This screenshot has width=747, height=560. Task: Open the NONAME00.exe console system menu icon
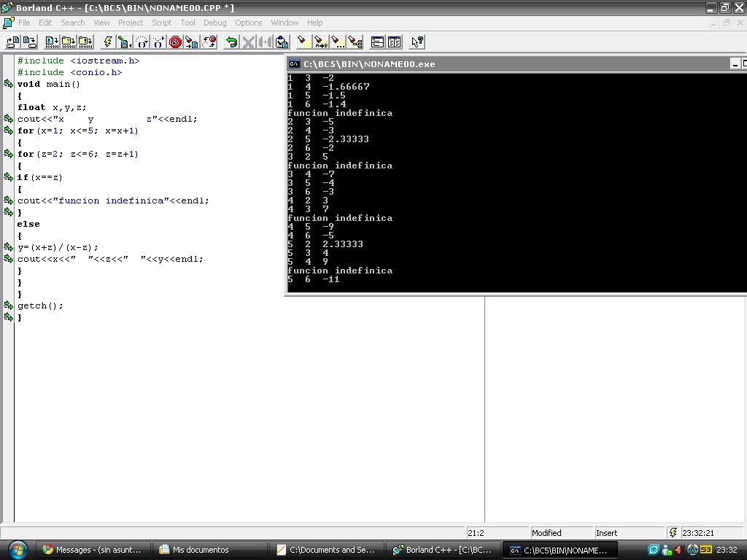coord(293,64)
